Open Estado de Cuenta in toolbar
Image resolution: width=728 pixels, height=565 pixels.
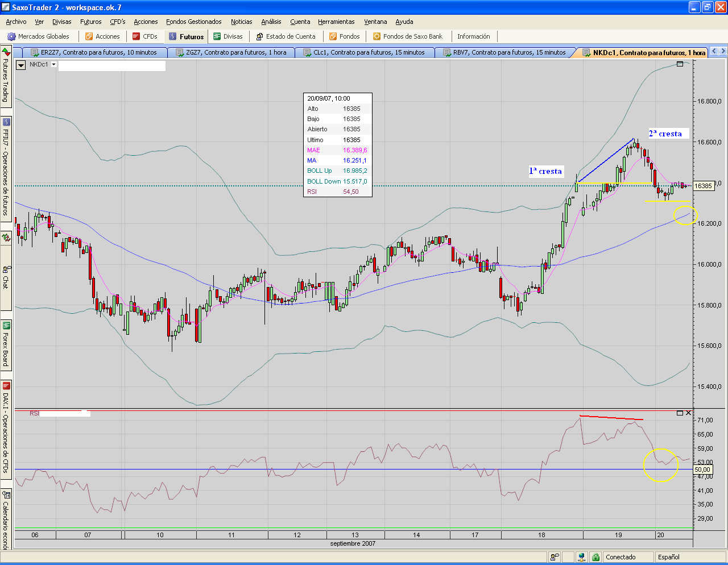(x=286, y=36)
